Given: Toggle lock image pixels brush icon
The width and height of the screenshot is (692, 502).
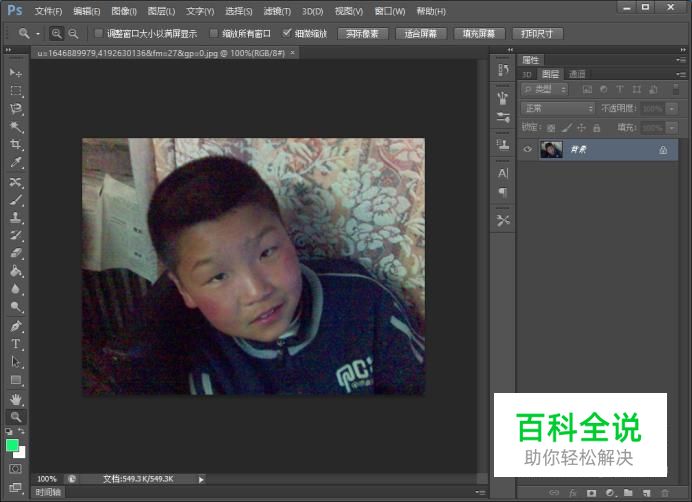Looking at the screenshot, I should 567,128.
